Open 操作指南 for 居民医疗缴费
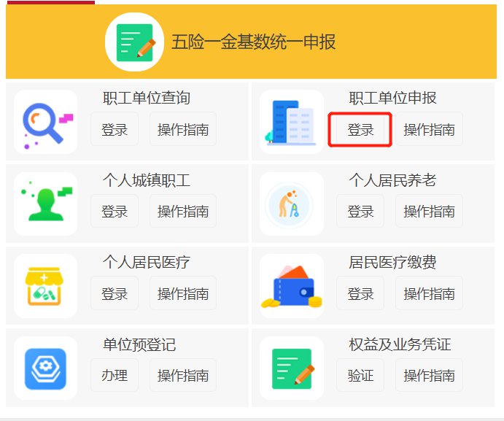The width and height of the screenshot is (504, 421). pos(429,293)
